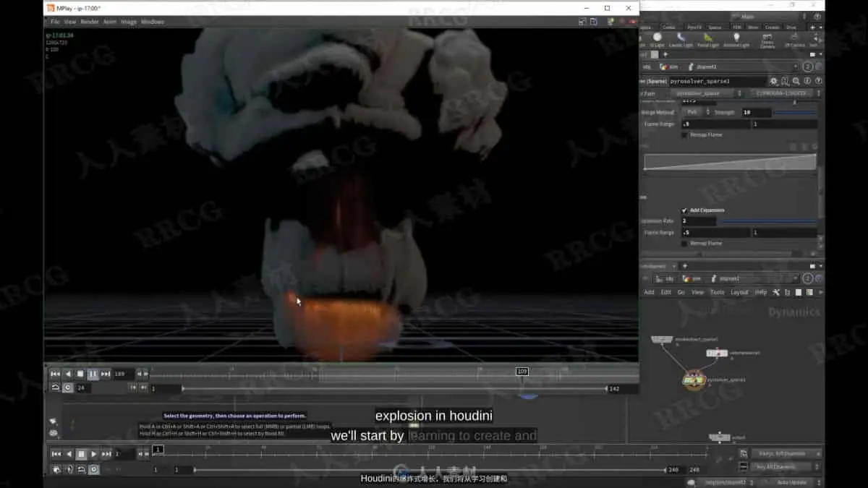Open the Image menu in MPlay
Viewport: 868px width, 488px height.
pos(129,22)
